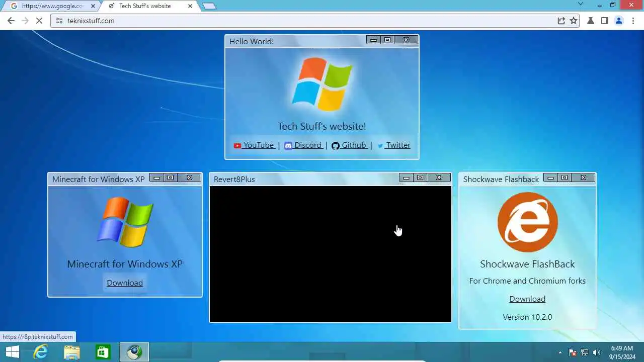
Task: Close the Google tab
Action: (93, 6)
